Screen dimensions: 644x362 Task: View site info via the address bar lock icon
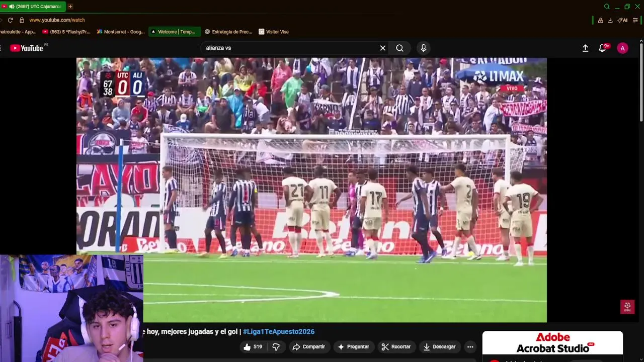(22, 20)
